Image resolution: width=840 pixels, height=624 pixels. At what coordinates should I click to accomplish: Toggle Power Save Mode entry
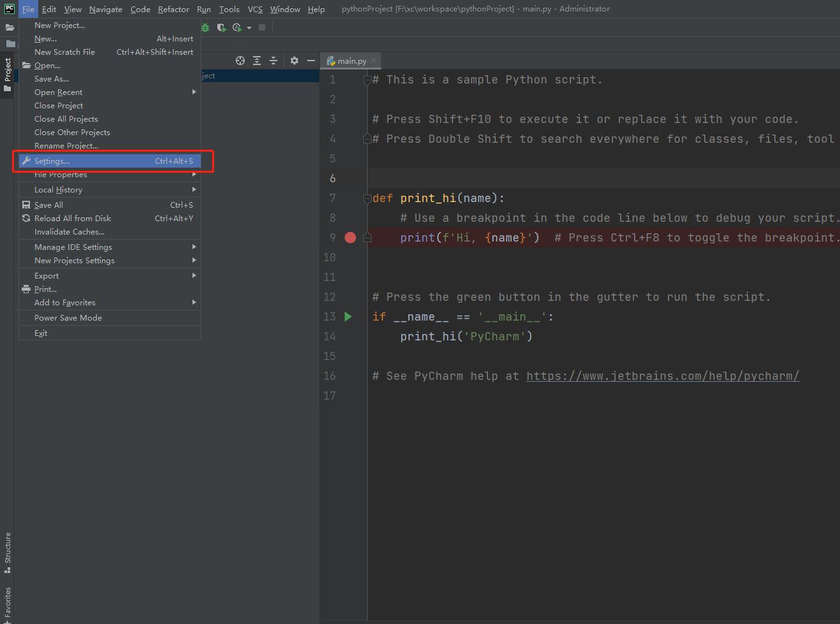[110, 318]
